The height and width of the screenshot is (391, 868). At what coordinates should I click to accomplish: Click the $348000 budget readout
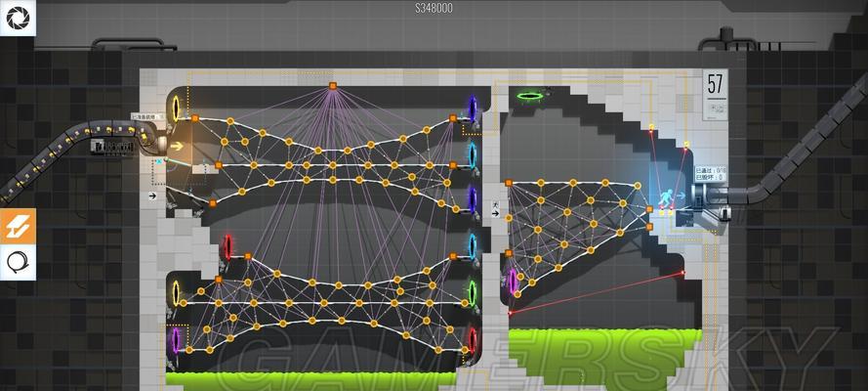click(434, 8)
